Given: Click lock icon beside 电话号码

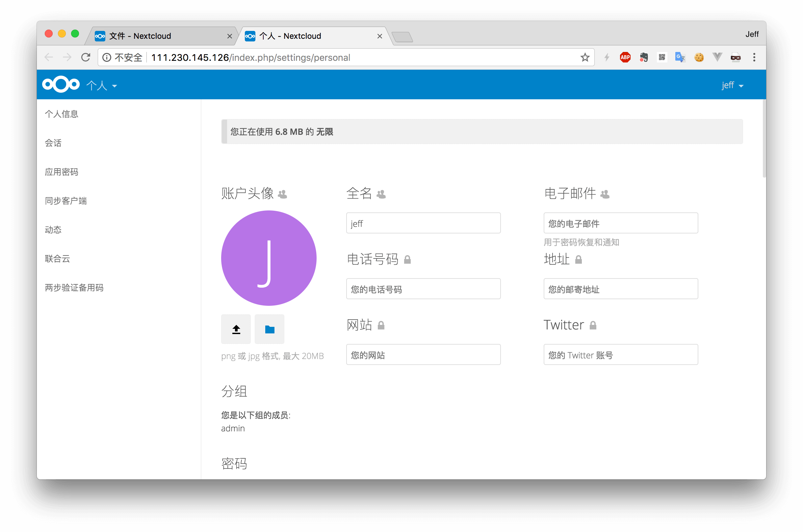Looking at the screenshot, I should click(x=407, y=259).
